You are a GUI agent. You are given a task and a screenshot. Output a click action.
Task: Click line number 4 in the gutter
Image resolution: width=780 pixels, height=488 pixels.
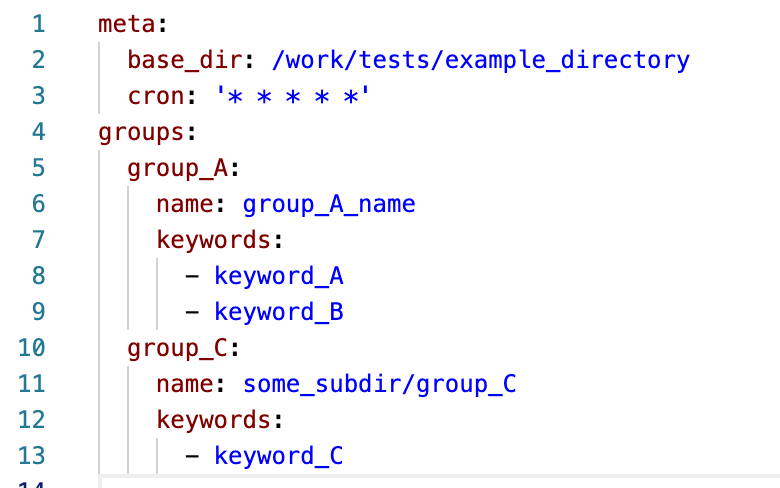coord(39,132)
